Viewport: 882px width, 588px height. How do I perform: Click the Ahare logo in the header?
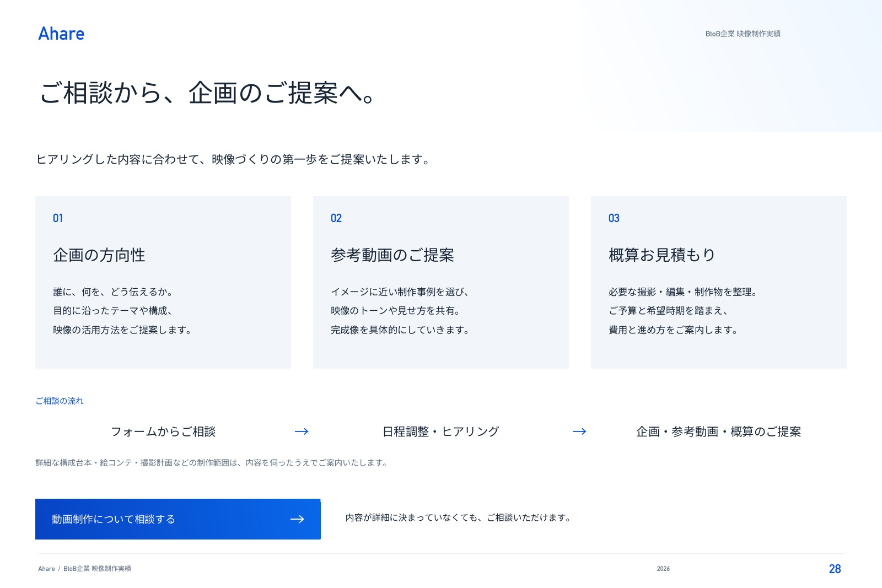point(61,34)
